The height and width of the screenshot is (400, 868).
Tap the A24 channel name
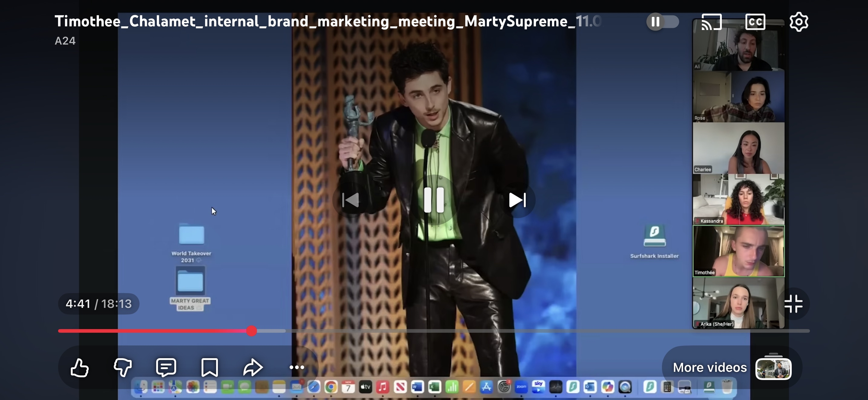tap(65, 41)
